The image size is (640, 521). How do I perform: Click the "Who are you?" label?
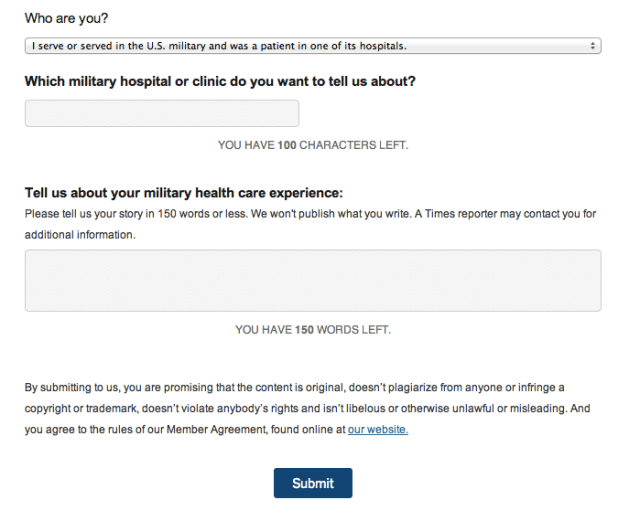pyautogui.click(x=67, y=18)
